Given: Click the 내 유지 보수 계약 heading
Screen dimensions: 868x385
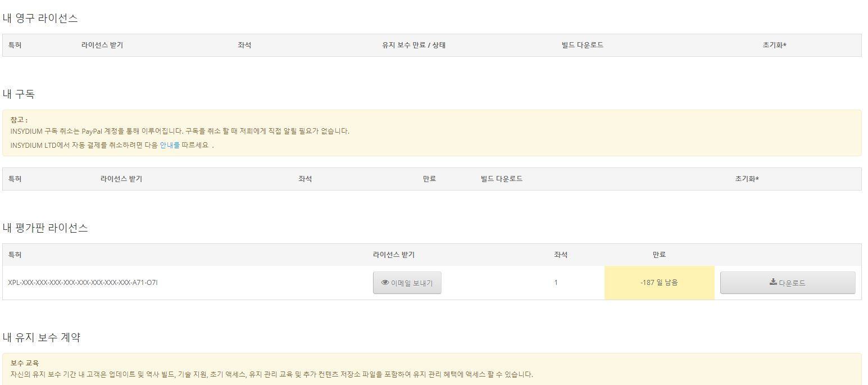Looking at the screenshot, I should tap(42, 337).
